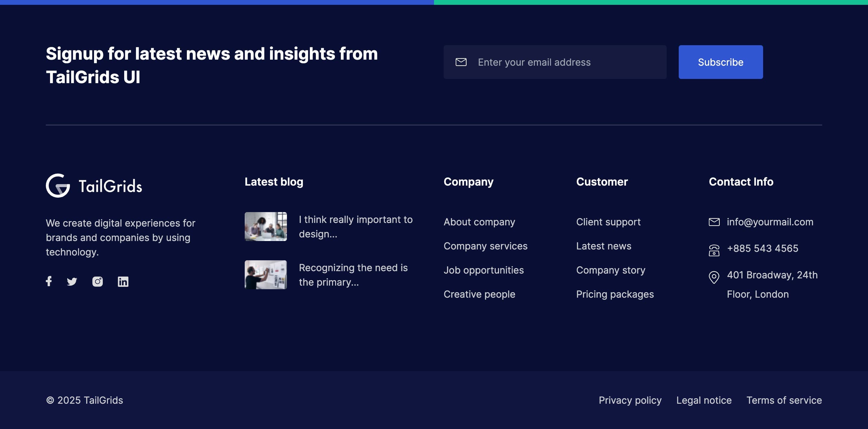The height and width of the screenshot is (429, 868).
Task: Select the Twitter social media icon
Action: (72, 281)
